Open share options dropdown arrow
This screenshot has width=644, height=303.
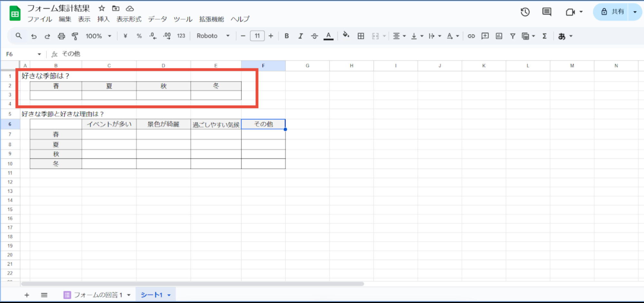635,12
